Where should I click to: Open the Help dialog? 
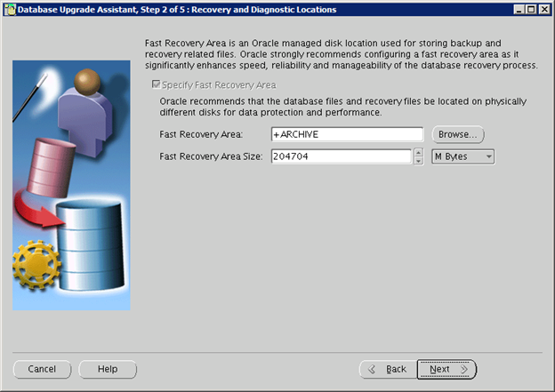[x=108, y=369]
